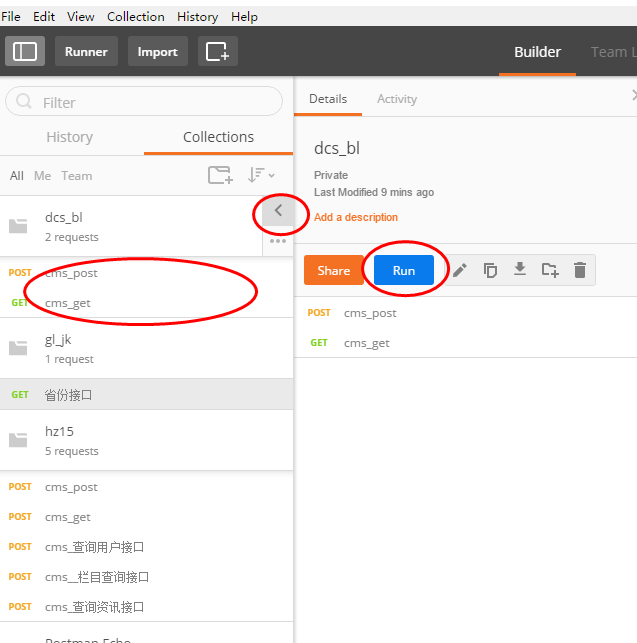Open the Details tab
This screenshot has height=643, width=637.
coord(328,99)
